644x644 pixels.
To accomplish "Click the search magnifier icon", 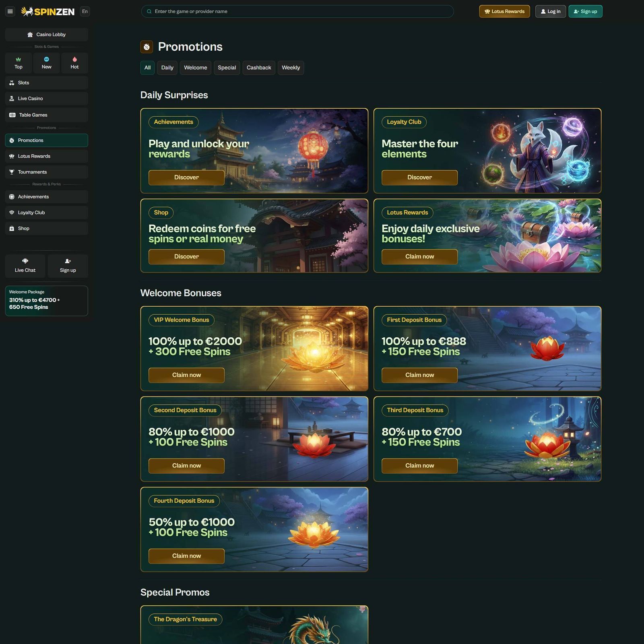I will coord(149,11).
